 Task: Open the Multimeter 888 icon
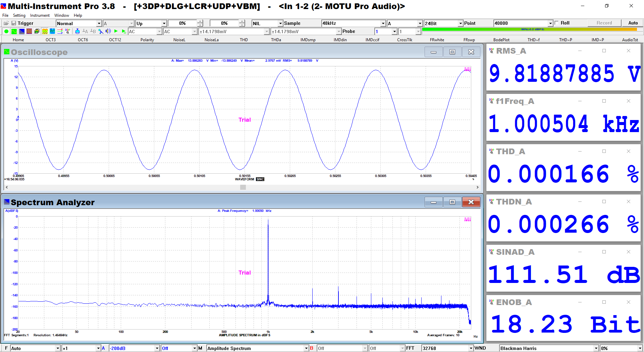pos(29,31)
